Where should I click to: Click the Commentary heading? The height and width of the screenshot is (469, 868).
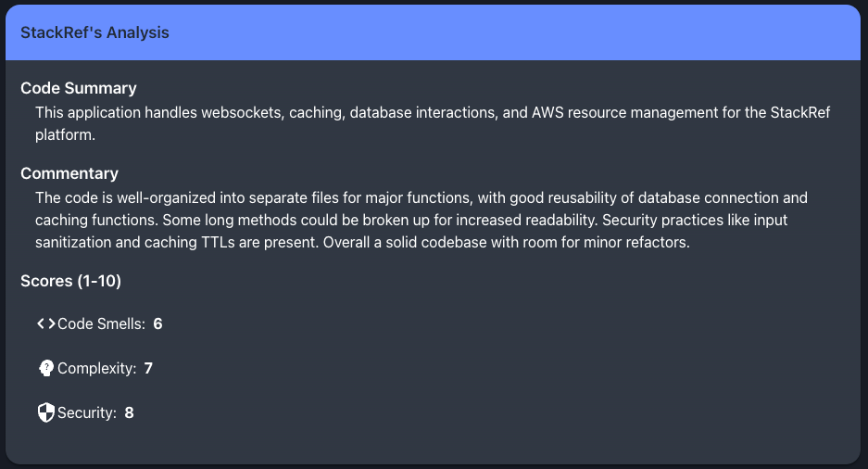point(69,173)
